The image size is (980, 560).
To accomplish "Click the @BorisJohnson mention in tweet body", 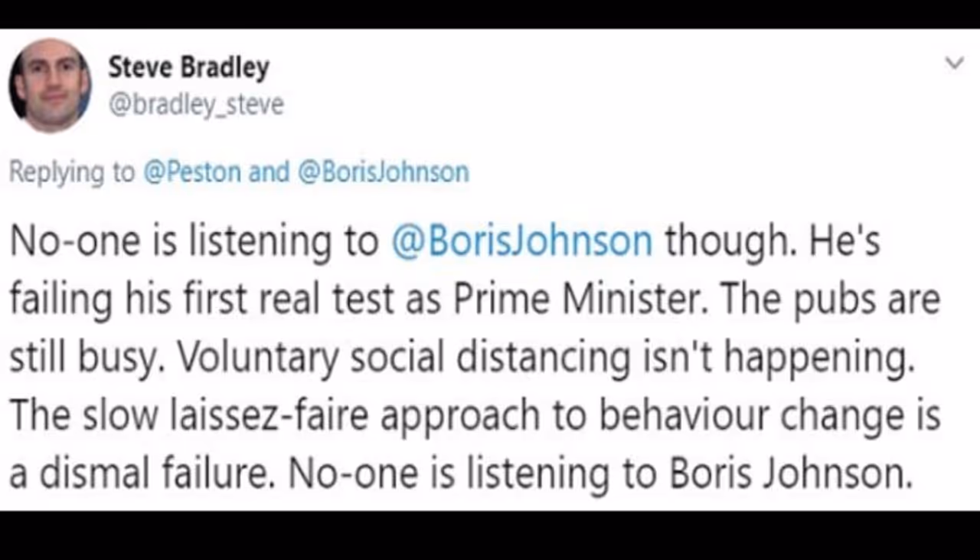I will [521, 241].
